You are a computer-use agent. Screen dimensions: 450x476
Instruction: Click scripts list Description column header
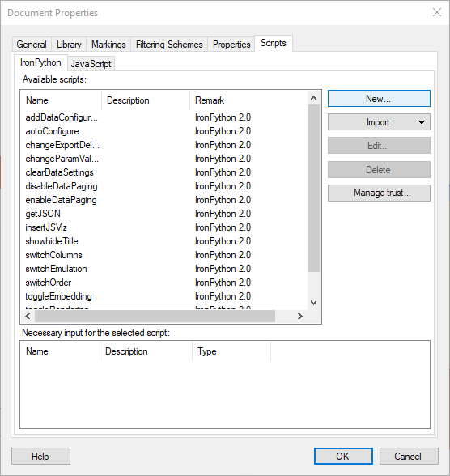pyautogui.click(x=146, y=100)
